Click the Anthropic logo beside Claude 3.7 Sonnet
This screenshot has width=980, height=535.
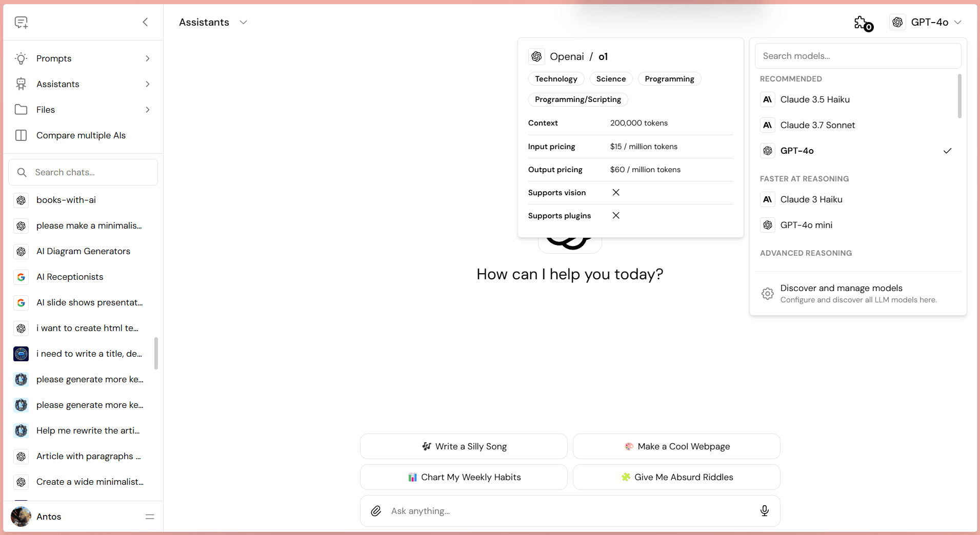coord(768,125)
